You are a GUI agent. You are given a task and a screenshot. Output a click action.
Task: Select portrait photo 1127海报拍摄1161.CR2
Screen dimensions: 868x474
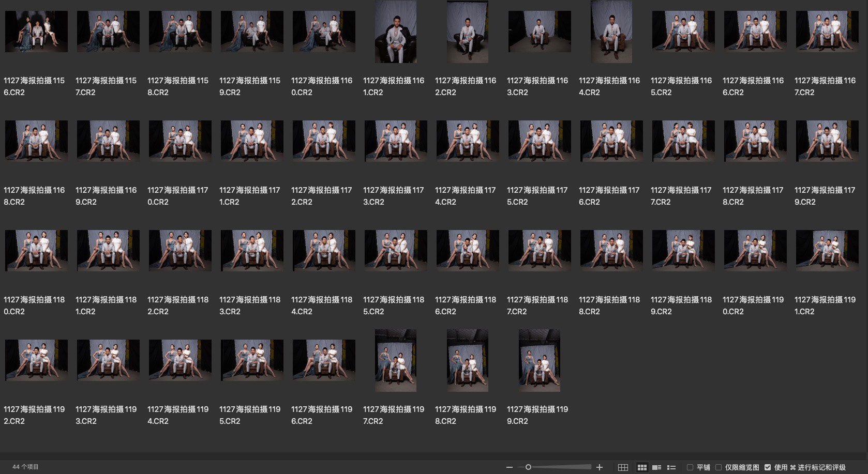click(396, 32)
